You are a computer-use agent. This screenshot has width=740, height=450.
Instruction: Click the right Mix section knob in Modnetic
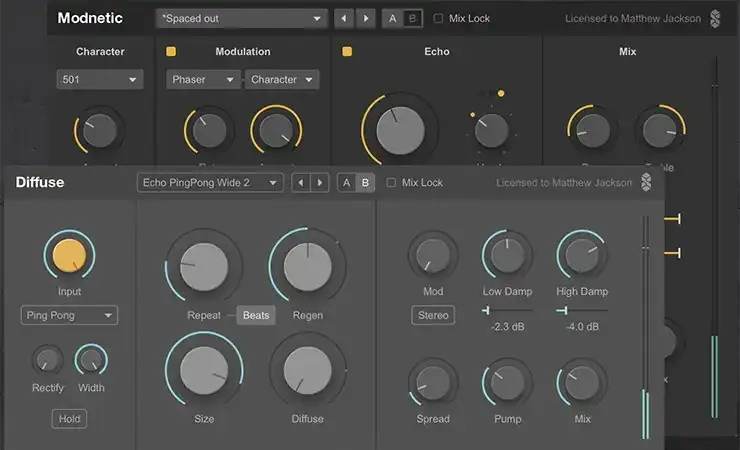click(659, 131)
